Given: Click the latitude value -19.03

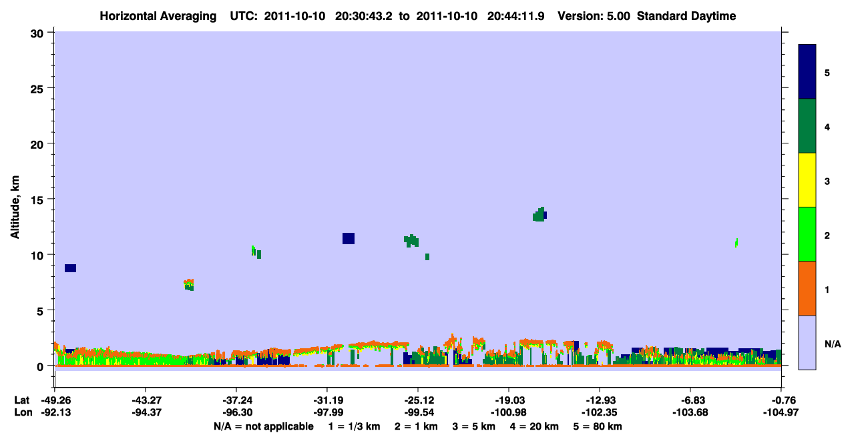Looking at the screenshot, I should click(509, 400).
